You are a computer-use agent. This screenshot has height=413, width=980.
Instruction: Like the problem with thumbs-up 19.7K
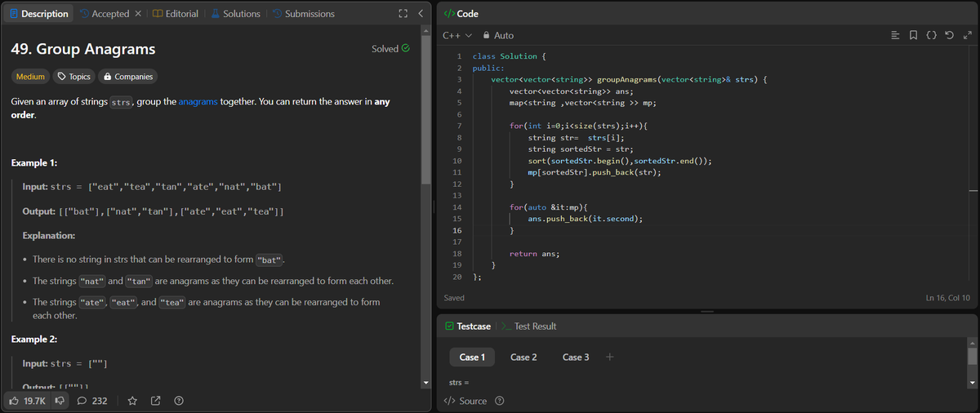click(27, 401)
